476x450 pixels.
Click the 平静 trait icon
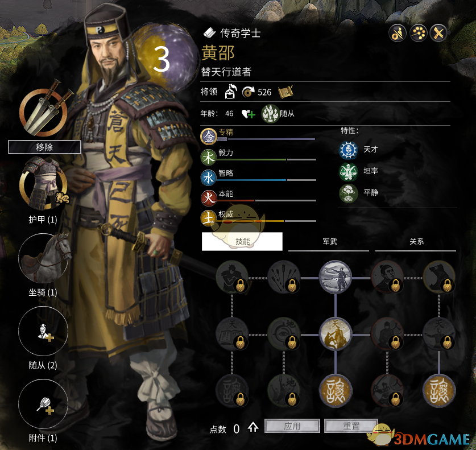[x=348, y=193]
